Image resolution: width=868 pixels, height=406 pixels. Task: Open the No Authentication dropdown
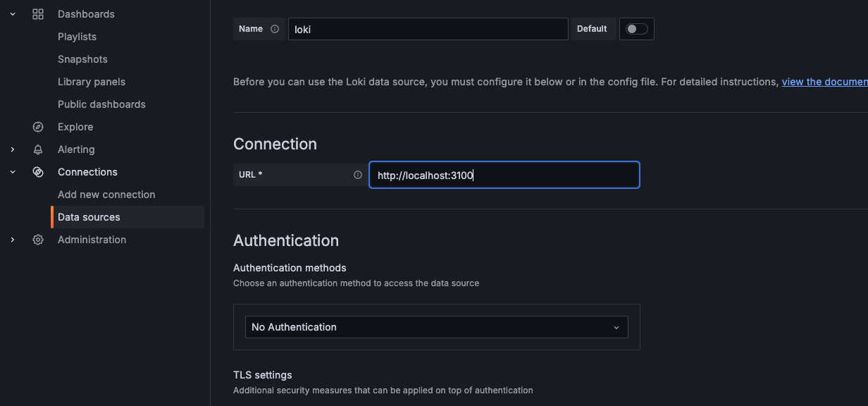(x=437, y=327)
